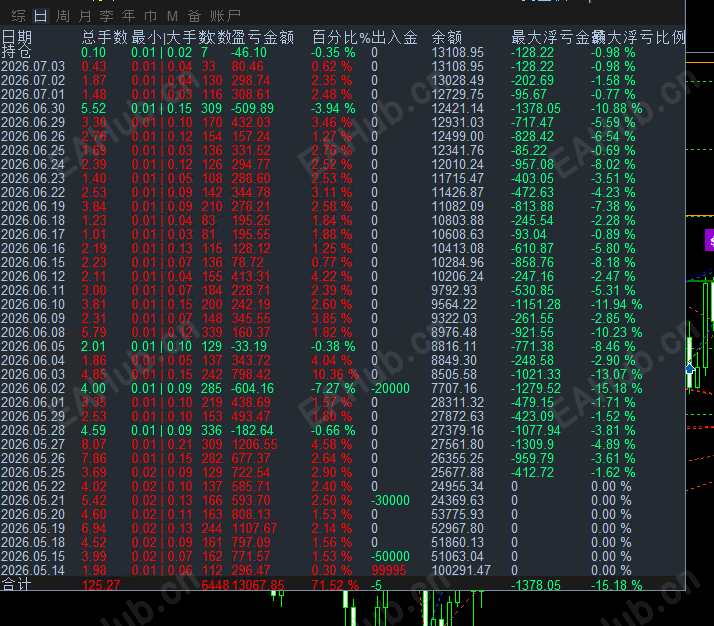Click the 总手数 column header

[105, 37]
